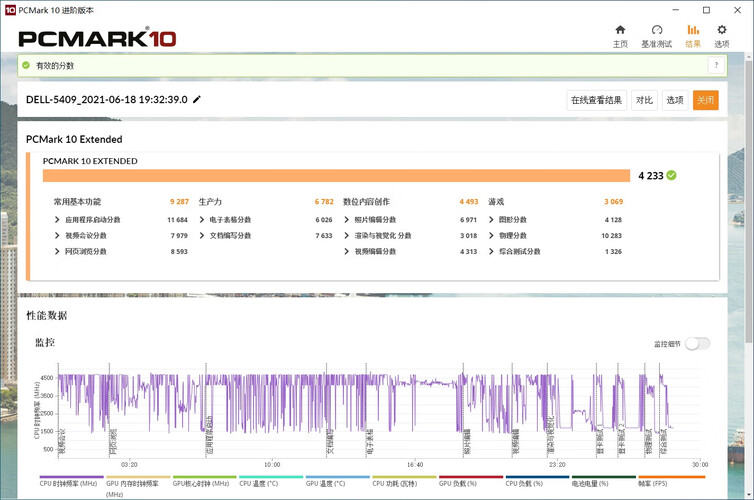
Task: Click the vertical scrollbar thumb
Action: (x=749, y=202)
